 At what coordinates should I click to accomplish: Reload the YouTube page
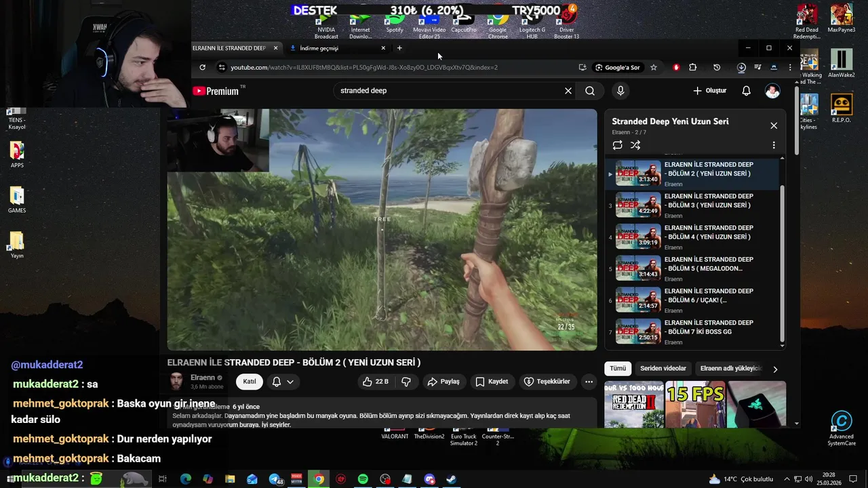point(202,67)
